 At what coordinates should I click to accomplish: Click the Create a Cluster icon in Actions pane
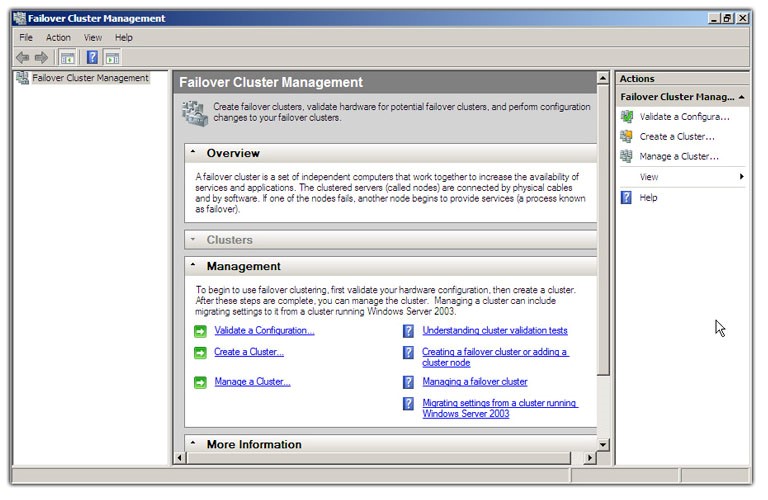[x=626, y=137]
